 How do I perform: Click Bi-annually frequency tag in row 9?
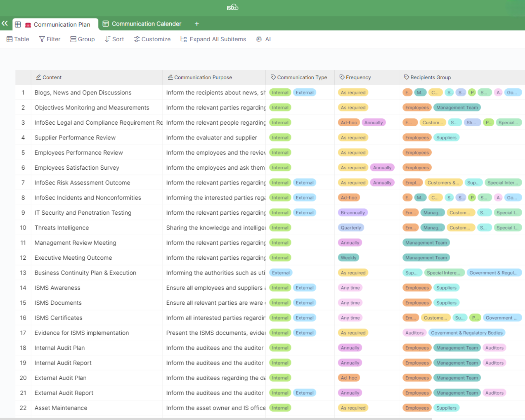pyautogui.click(x=353, y=213)
